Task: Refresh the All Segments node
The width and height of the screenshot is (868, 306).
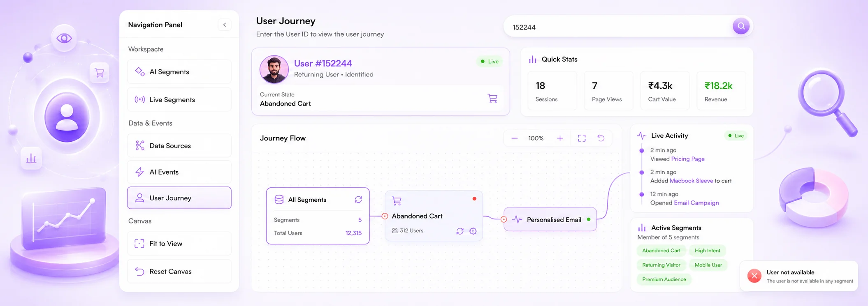Action: pos(358,200)
